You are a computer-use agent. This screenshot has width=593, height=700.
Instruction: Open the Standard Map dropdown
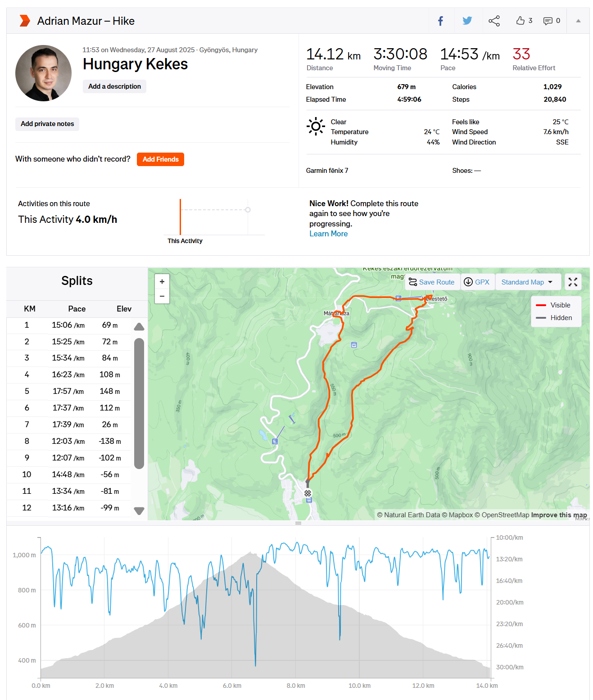point(527,282)
